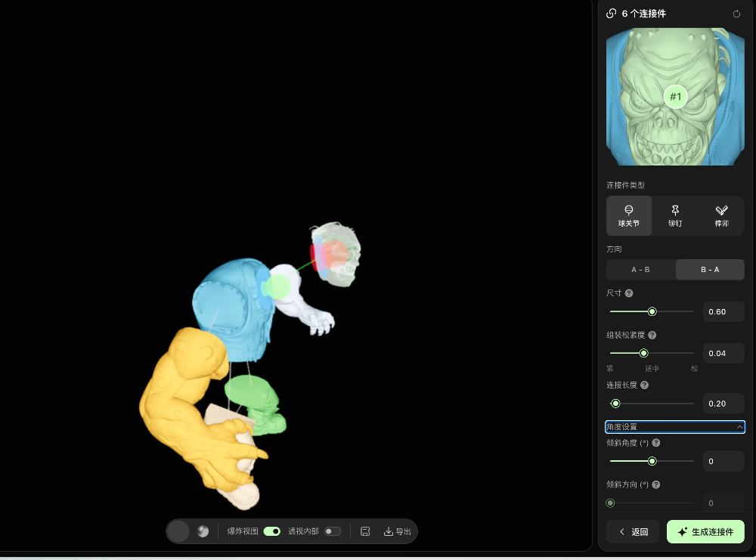Click the 倾斜方向 slider handle
Image resolution: width=756 pixels, height=560 pixels.
coord(610,503)
